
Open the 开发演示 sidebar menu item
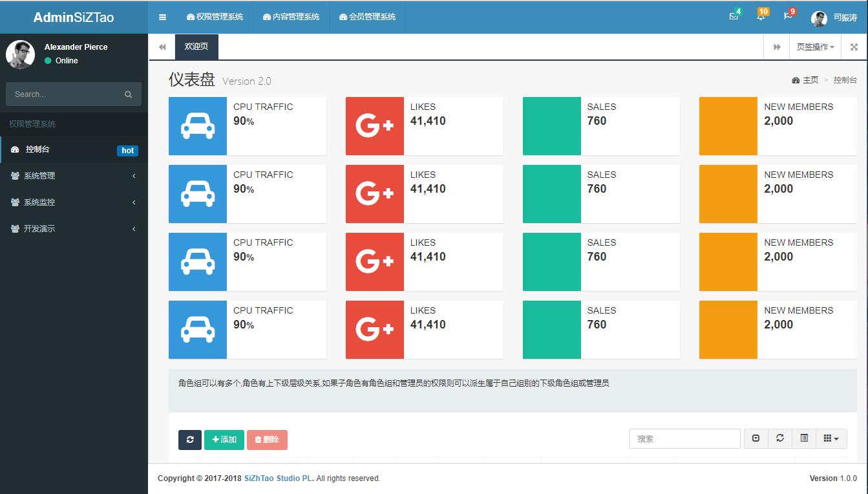(x=74, y=229)
